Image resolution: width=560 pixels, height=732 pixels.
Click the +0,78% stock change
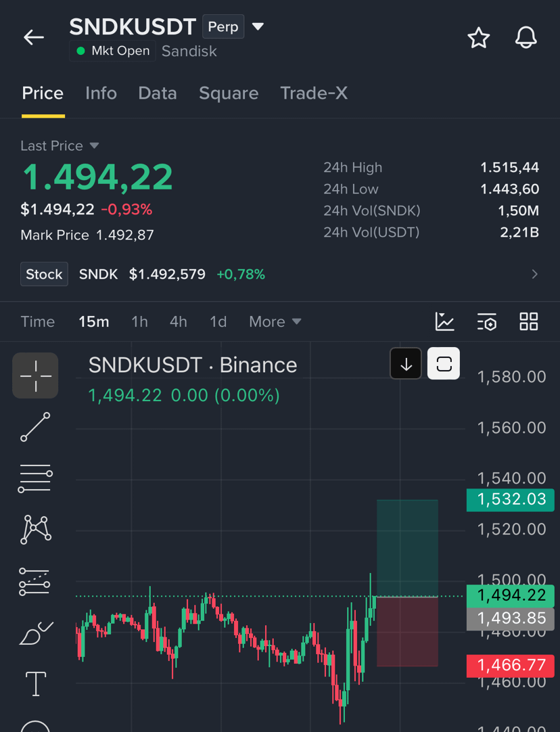(241, 274)
